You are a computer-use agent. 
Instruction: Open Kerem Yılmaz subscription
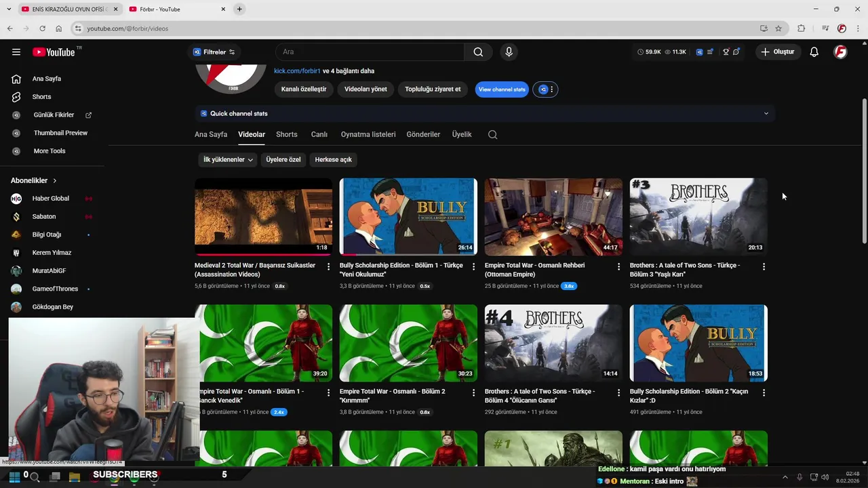click(x=52, y=253)
